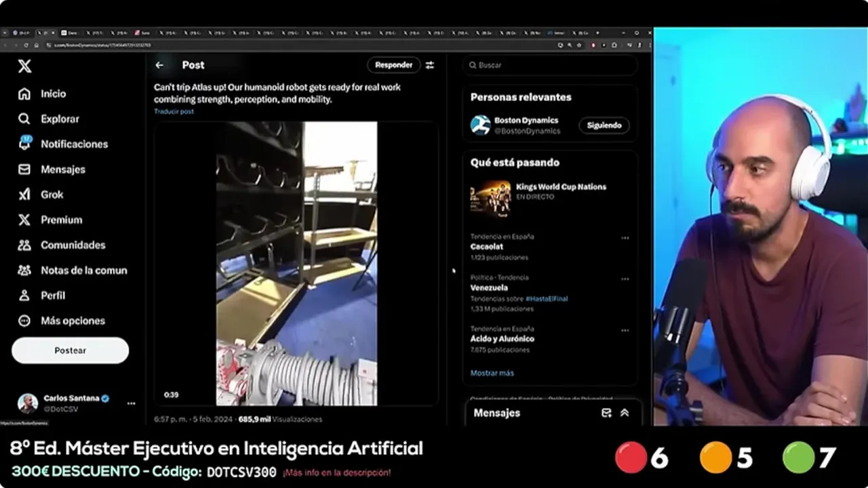Open the Boston Dynamics profile name link
Viewport: 868px width, 488px height.
tap(526, 121)
